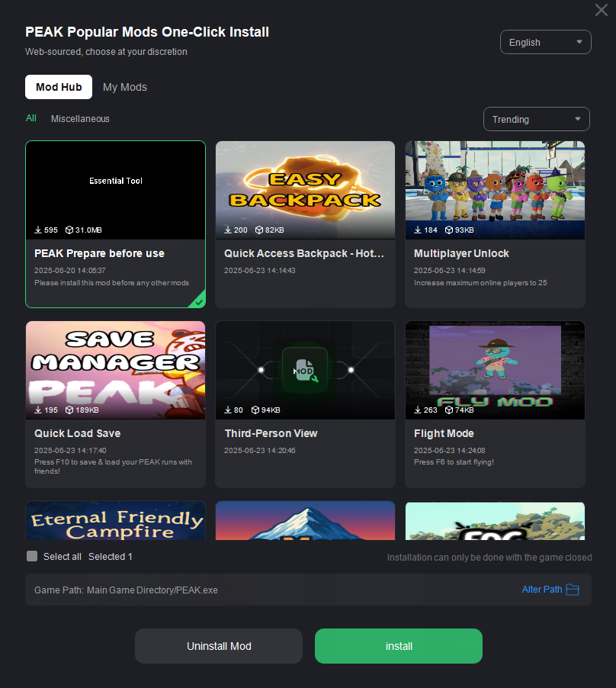This screenshot has width=616, height=688.
Task: Select the Save Manager PEAK thumbnail
Action: [x=116, y=370]
